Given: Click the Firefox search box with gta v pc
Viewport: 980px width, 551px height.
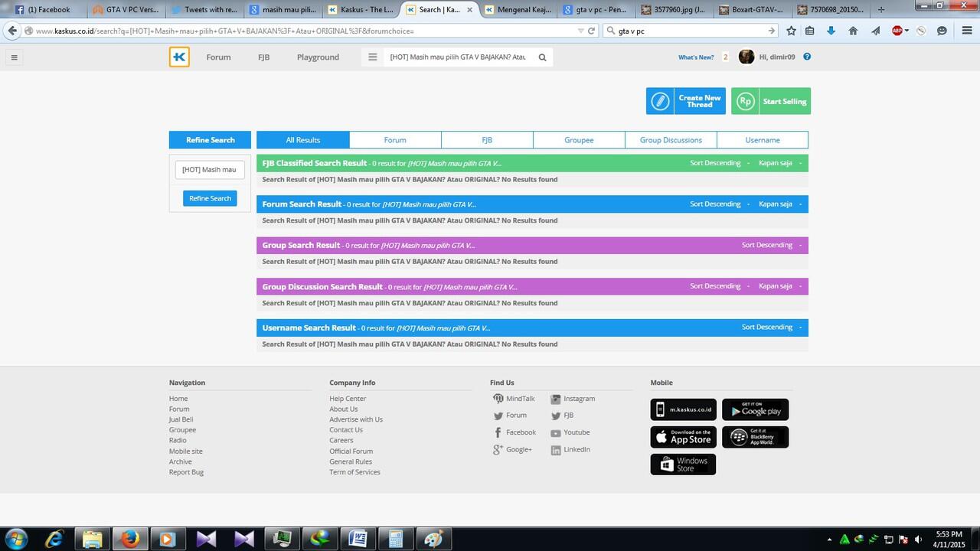Looking at the screenshot, I should [691, 31].
